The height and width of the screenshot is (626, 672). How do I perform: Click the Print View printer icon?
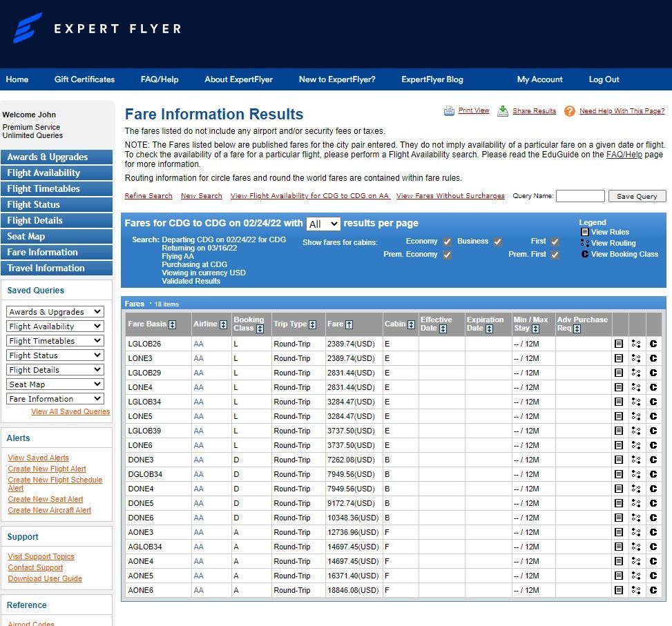click(449, 111)
